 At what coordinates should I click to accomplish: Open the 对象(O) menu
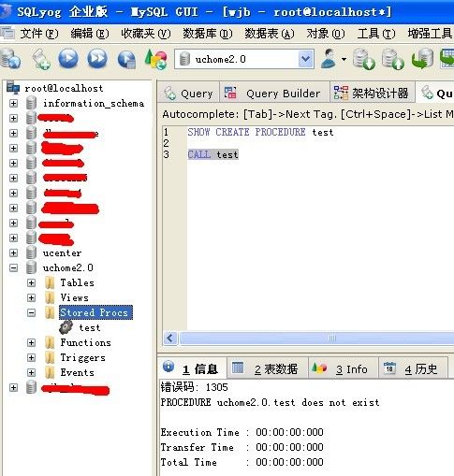point(326,34)
